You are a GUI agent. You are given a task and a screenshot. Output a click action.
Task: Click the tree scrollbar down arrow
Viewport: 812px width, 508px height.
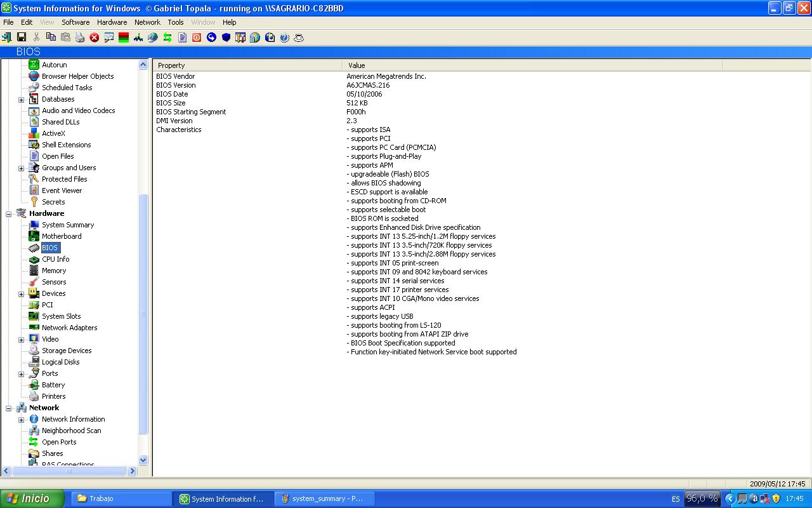tap(143, 460)
